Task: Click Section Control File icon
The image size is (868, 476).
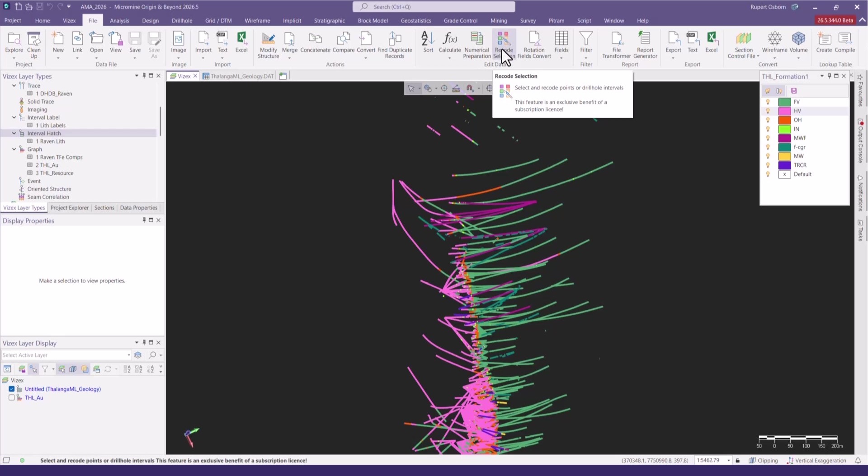Action: coord(744,45)
